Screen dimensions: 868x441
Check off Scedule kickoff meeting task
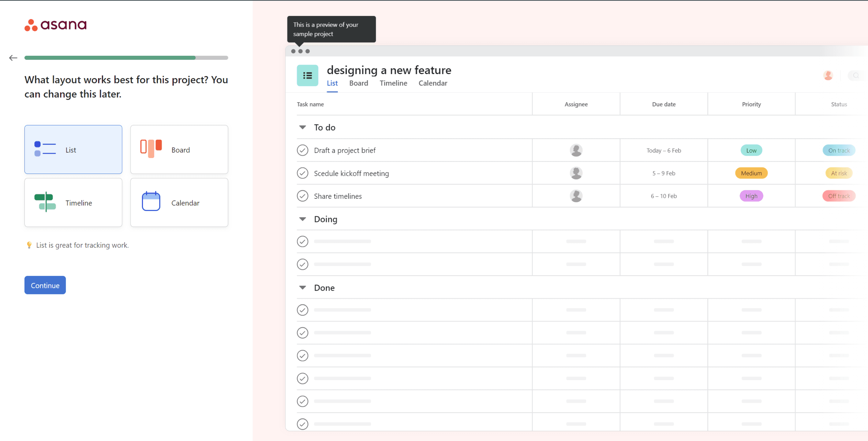pos(302,173)
